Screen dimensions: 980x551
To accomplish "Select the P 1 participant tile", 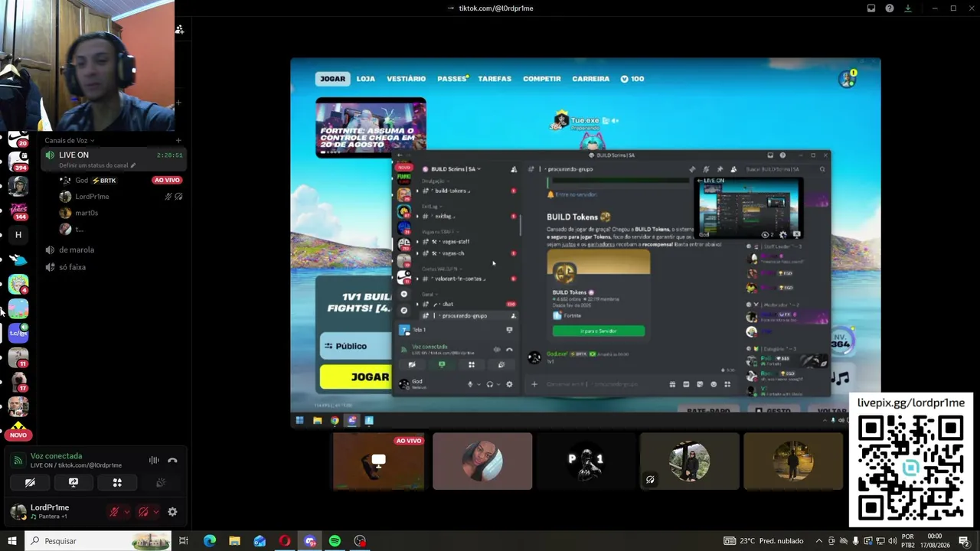I will [586, 461].
